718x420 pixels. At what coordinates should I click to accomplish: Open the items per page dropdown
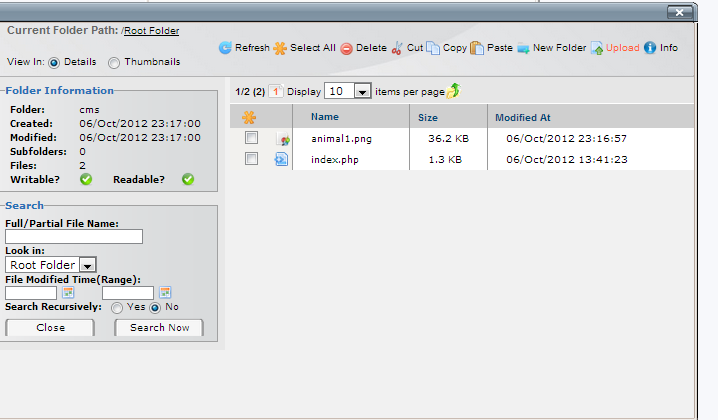pyautogui.click(x=361, y=91)
